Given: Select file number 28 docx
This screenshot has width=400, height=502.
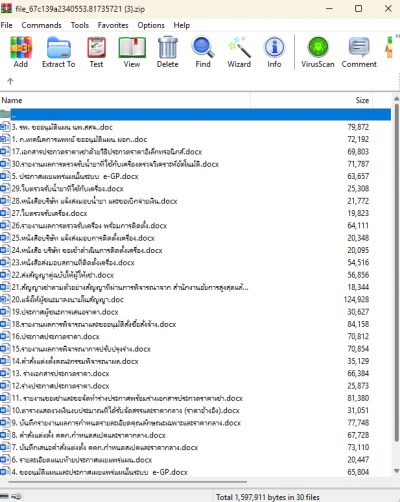Looking at the screenshot, I should coord(195,201).
